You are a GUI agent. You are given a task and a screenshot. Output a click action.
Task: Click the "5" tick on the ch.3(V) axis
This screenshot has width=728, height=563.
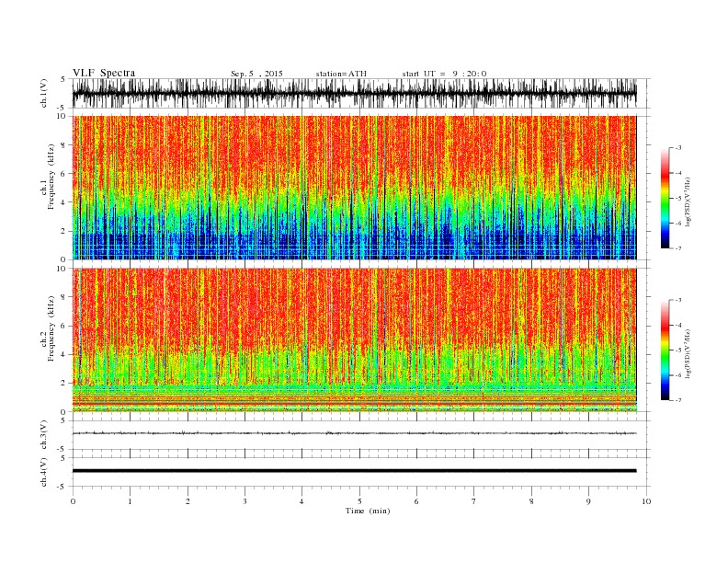coord(64,420)
